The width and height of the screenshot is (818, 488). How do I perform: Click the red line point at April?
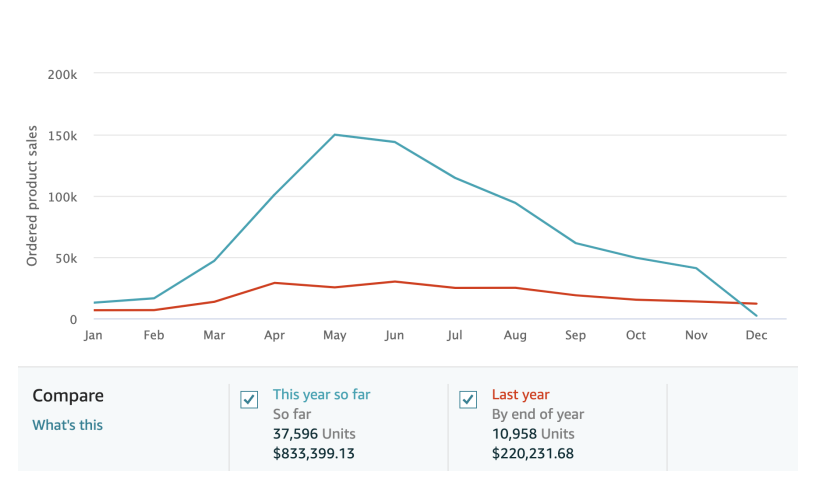click(x=274, y=283)
